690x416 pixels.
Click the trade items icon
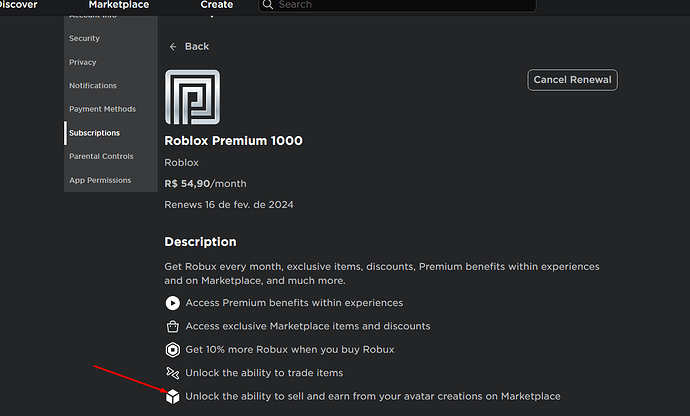(173, 372)
